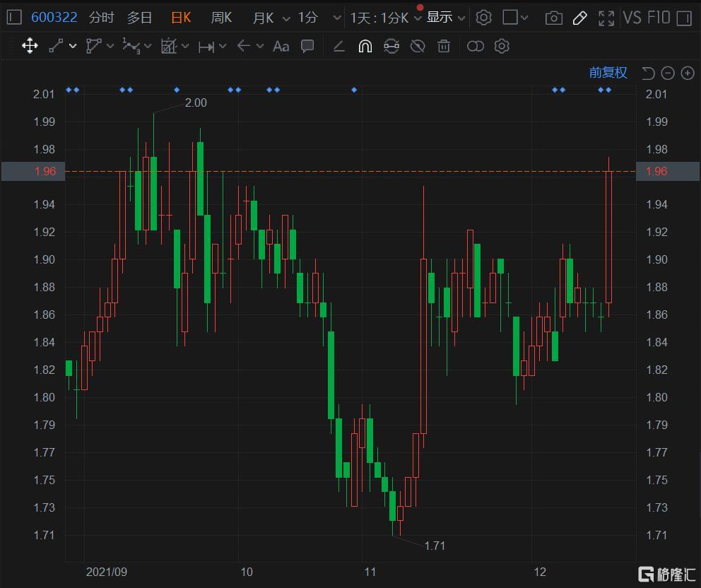The image size is (701, 588).
Task: Click the layout square icon
Action: pos(510,18)
